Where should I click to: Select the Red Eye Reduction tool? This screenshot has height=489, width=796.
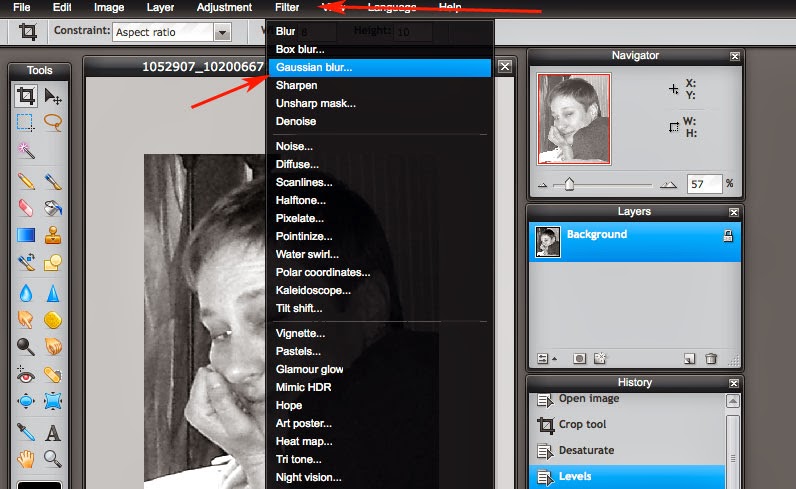26,375
